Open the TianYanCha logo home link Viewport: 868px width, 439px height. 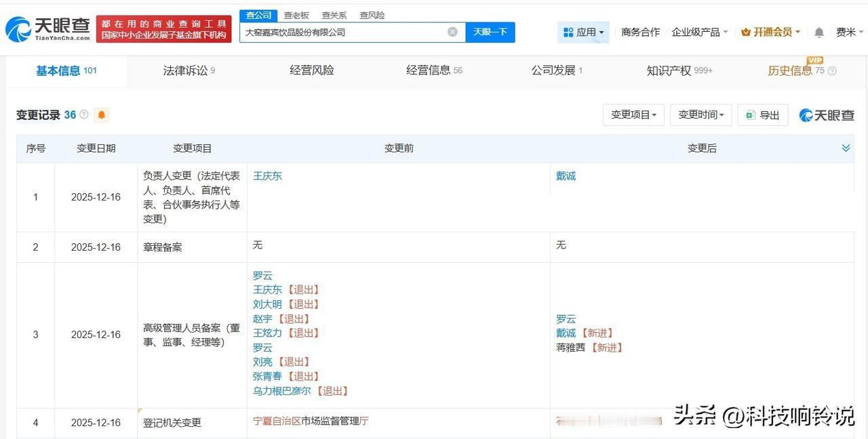pos(47,29)
